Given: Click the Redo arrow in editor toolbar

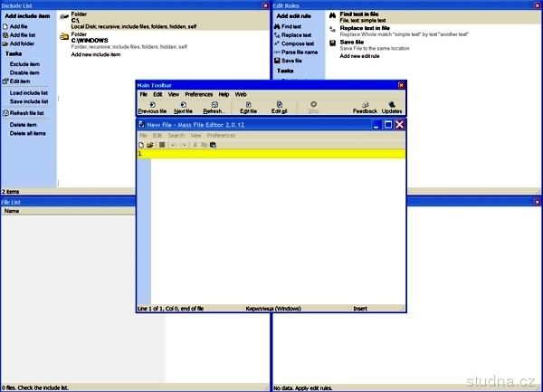Looking at the screenshot, I should pos(183,145).
